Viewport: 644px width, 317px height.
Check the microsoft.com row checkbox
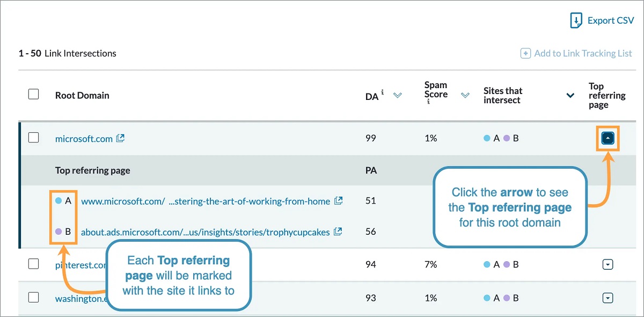[33, 138]
